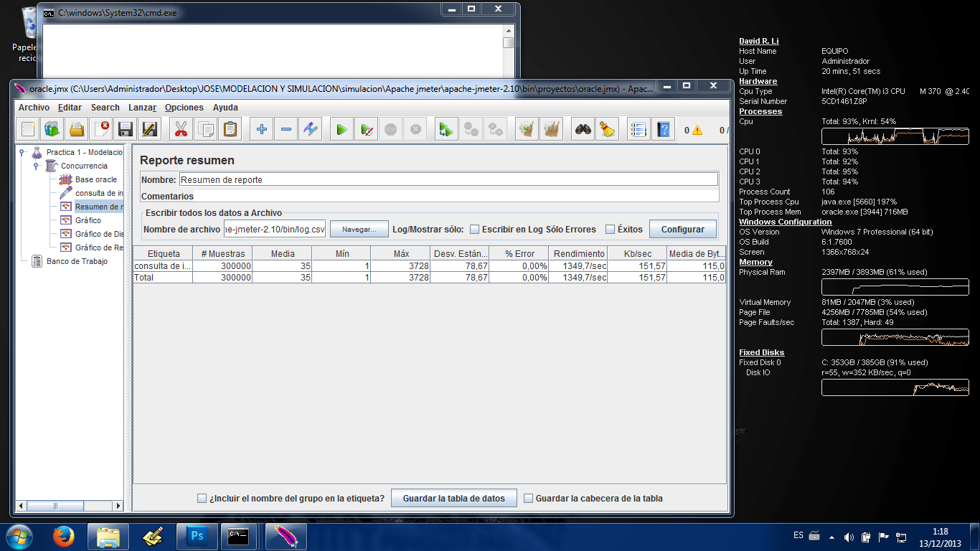
Task: Open Search with binoculars icon
Action: 583,129
